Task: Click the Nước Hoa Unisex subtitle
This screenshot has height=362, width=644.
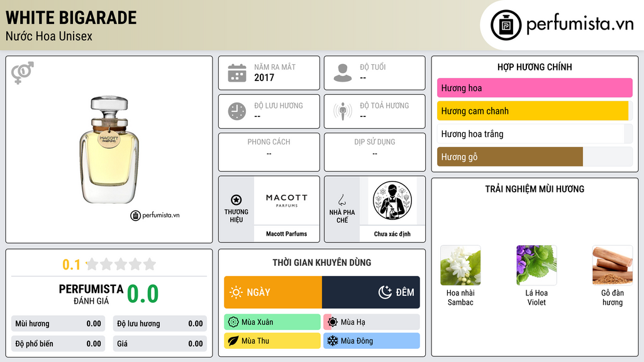Action: coord(49,36)
